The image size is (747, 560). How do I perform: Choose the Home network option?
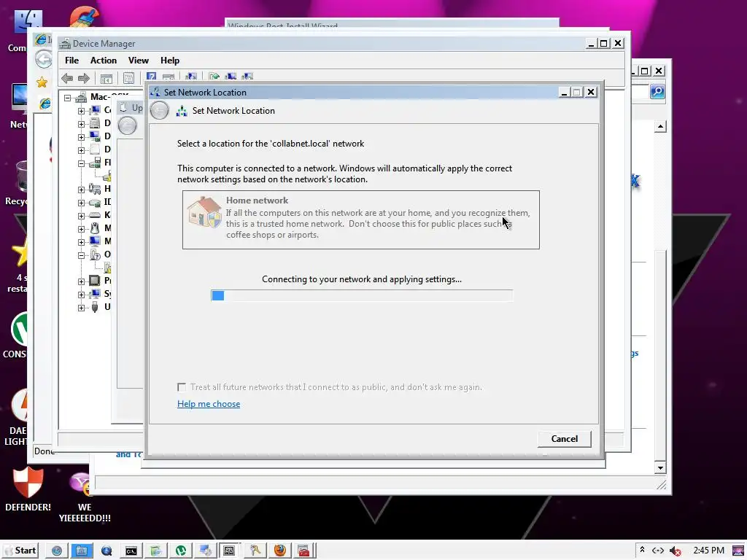click(x=360, y=219)
